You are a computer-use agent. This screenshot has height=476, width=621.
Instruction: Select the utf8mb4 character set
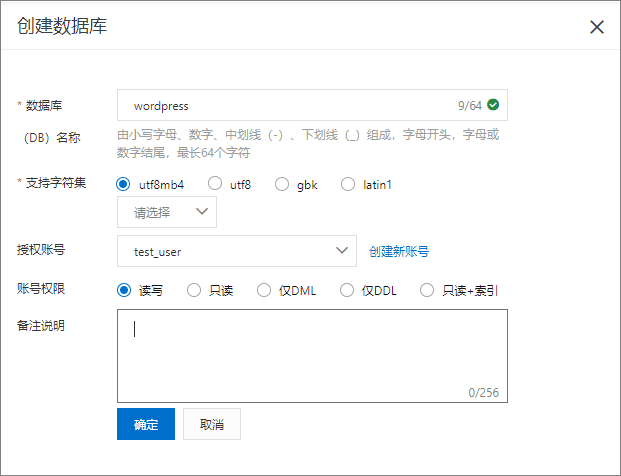point(123,184)
